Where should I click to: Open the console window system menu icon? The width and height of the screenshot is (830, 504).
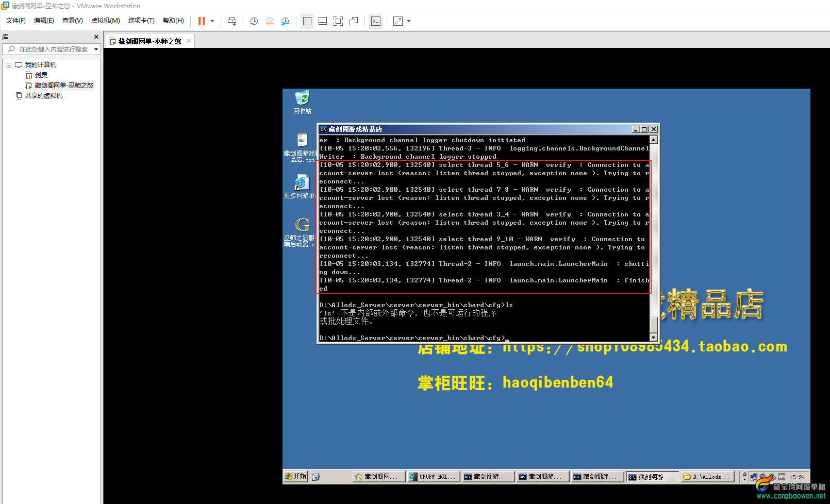[x=323, y=129]
